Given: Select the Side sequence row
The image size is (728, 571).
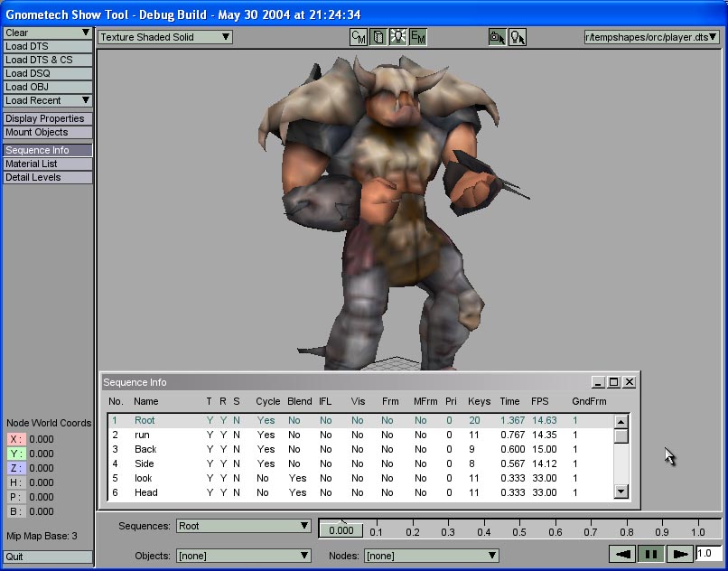Looking at the screenshot, I should 360,463.
